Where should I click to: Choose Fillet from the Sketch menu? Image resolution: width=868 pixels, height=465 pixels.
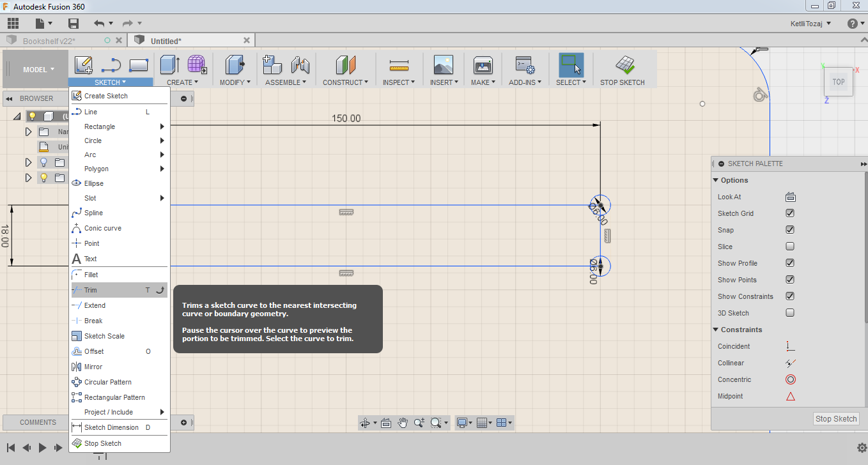pos(120,275)
